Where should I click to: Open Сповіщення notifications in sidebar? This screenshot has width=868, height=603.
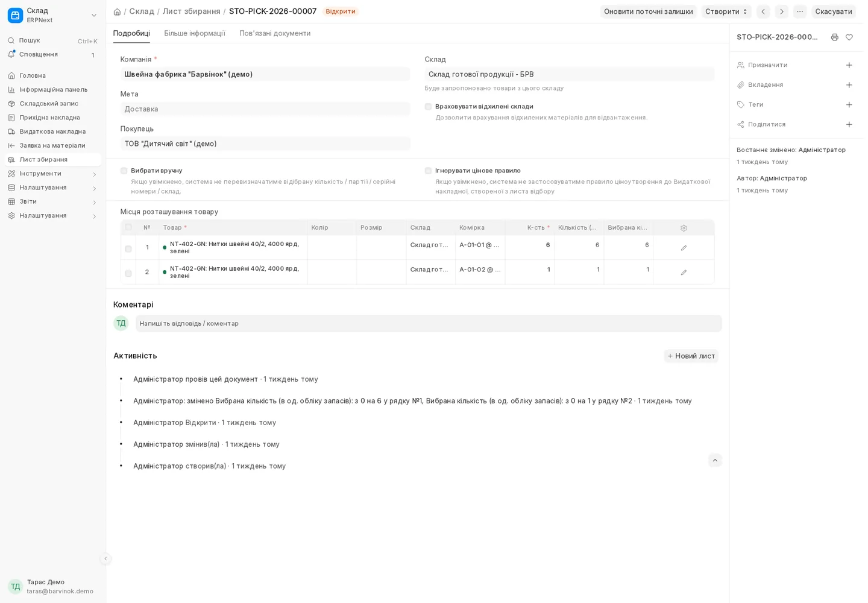(x=52, y=54)
